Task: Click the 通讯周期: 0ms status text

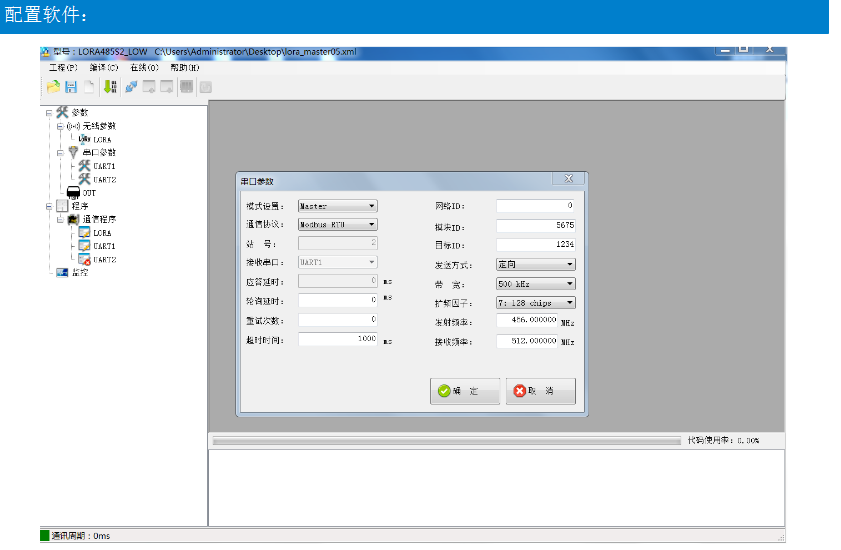Action: (80, 536)
